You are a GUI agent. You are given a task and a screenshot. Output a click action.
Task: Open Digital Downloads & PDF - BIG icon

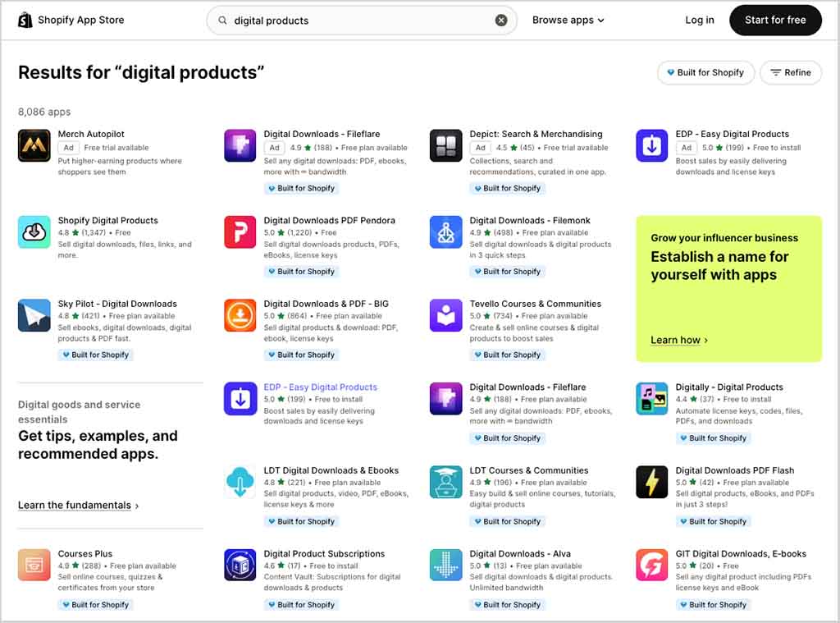[x=240, y=315]
